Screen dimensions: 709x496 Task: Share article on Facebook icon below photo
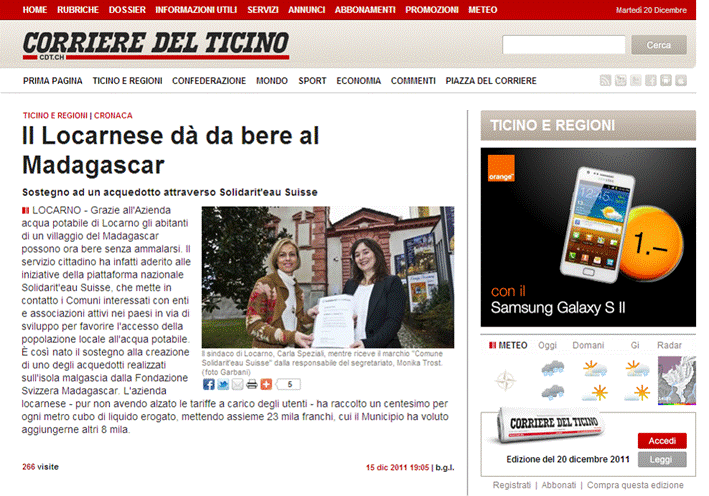[x=208, y=384]
